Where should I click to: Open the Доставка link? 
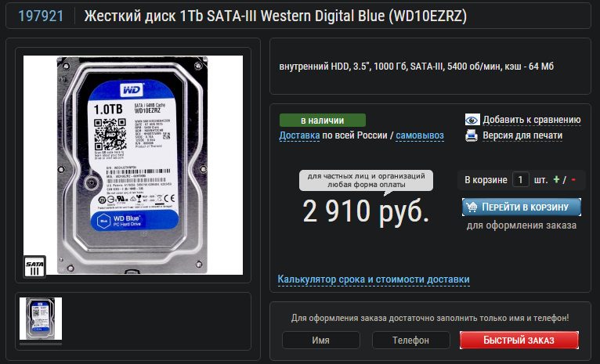pos(299,135)
